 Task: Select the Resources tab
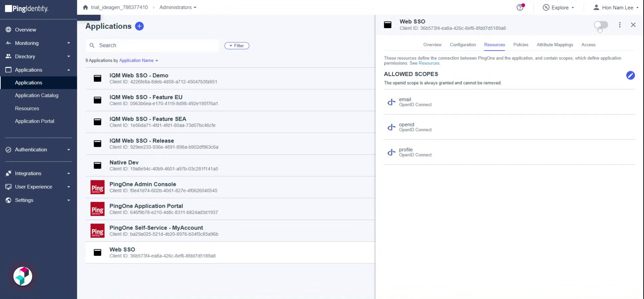[494, 45]
